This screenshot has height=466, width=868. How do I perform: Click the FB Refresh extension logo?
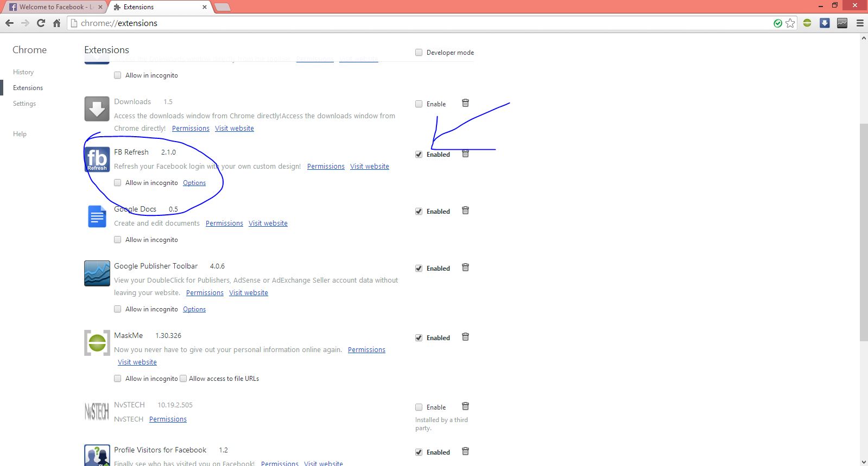click(x=97, y=159)
